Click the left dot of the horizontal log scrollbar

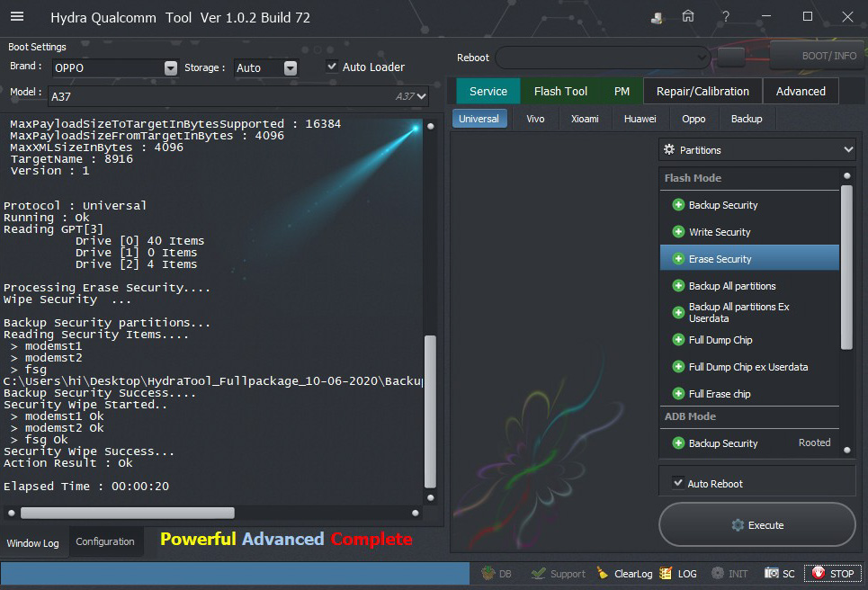tap(11, 513)
